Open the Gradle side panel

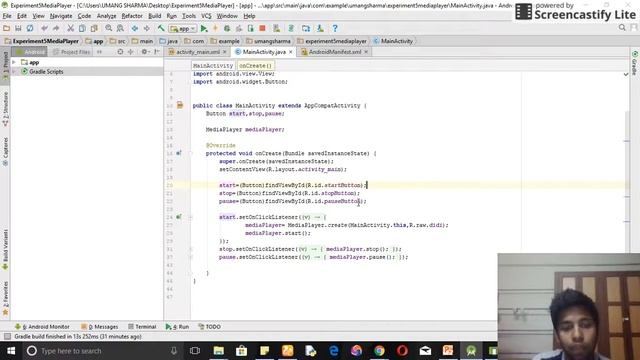coord(635,63)
